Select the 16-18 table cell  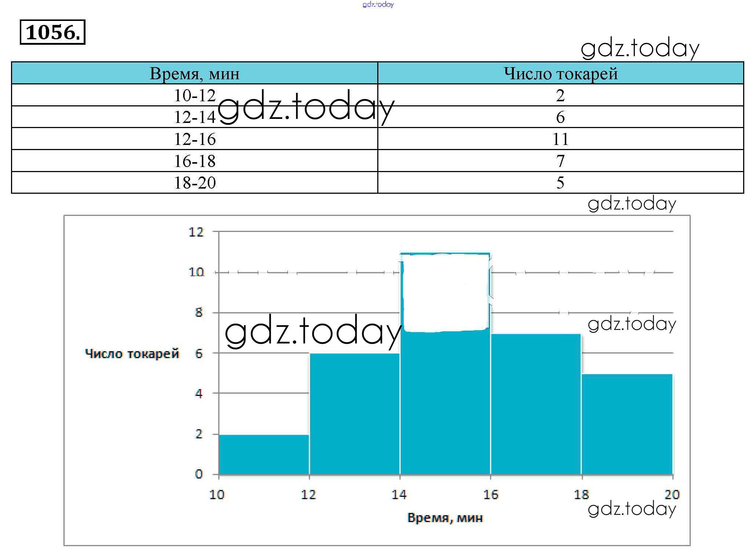coord(195,161)
